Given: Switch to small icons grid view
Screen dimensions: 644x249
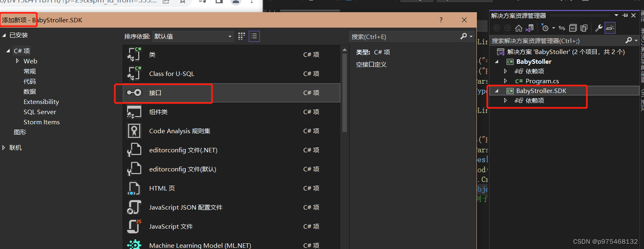Looking at the screenshot, I should [241, 36].
